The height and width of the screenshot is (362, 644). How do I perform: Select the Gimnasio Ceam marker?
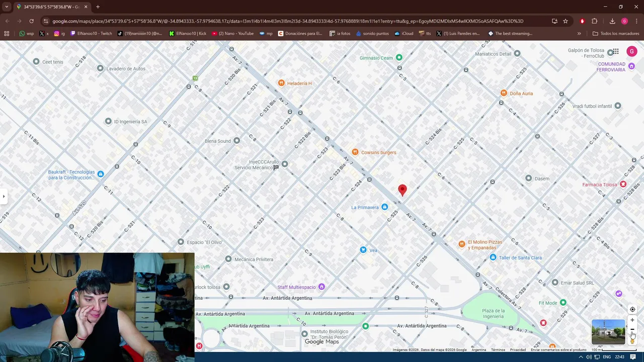click(399, 57)
